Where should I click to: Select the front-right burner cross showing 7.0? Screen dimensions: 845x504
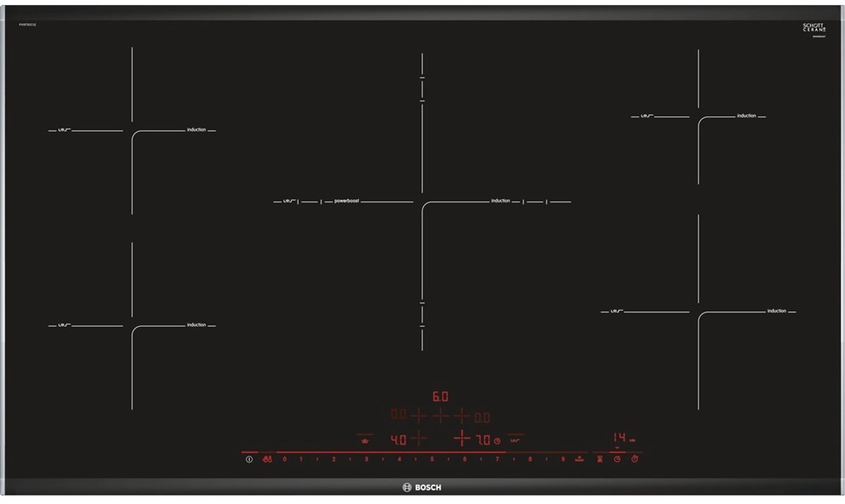(x=462, y=439)
